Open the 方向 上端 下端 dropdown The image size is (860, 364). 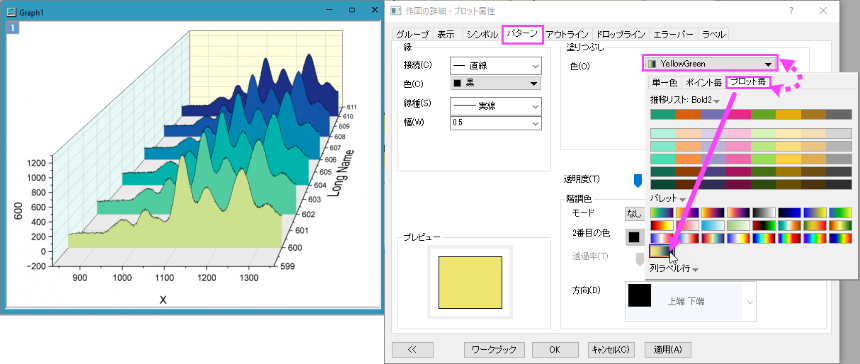tap(691, 301)
